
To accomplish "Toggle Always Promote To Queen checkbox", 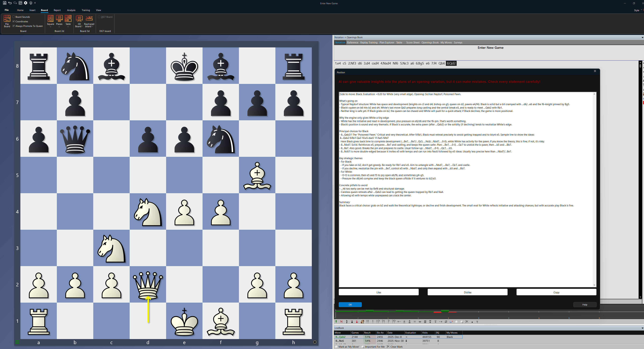I will pos(13,26).
